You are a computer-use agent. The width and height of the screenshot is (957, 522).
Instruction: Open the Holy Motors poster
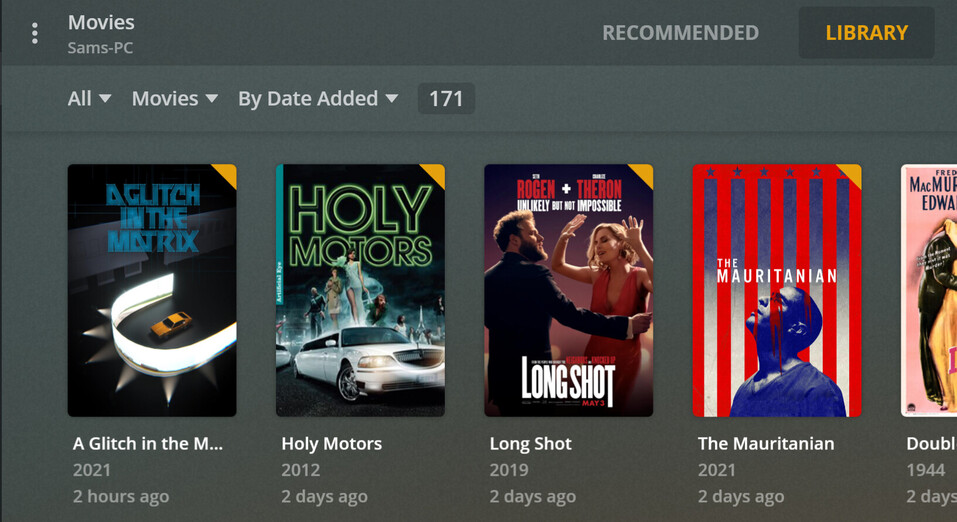360,290
